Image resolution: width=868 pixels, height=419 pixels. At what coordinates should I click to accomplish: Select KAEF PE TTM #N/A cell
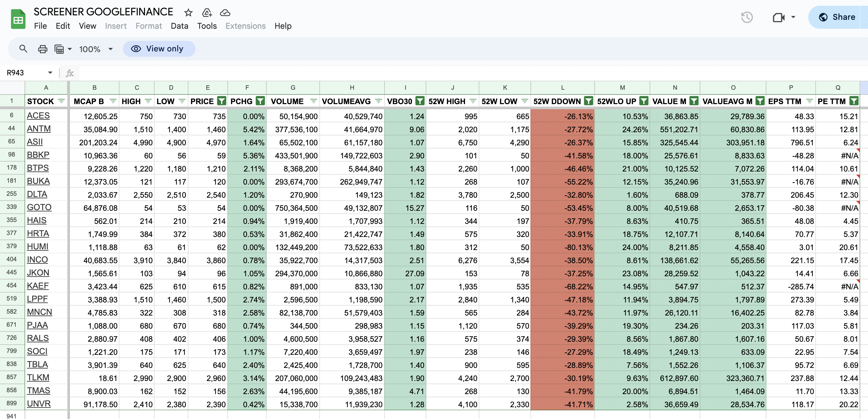838,286
